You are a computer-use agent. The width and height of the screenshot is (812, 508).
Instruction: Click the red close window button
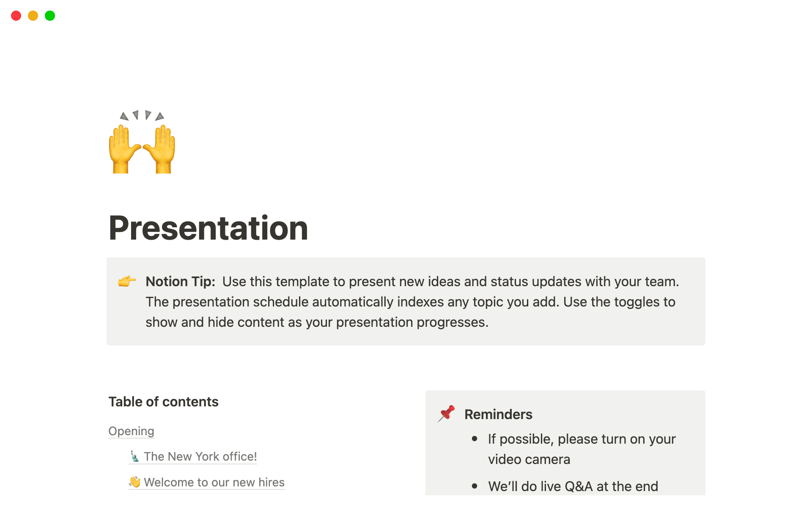click(16, 16)
